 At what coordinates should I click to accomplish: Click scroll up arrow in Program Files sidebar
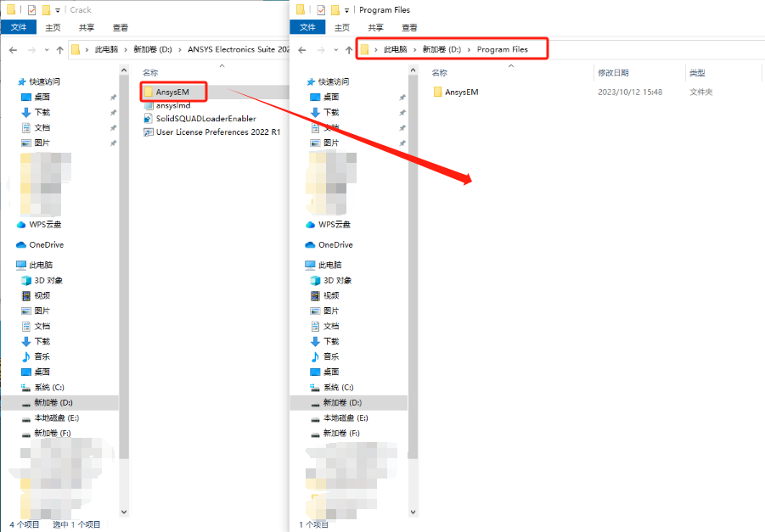coord(413,70)
